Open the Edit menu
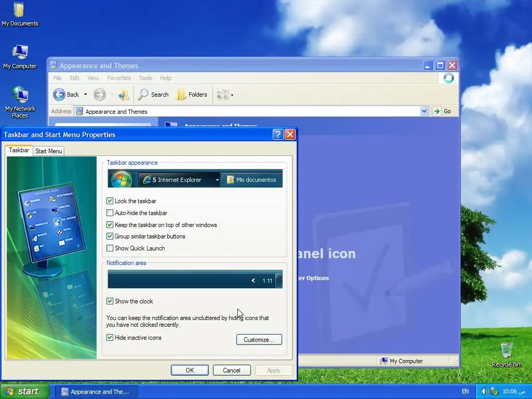This screenshot has height=399, width=532. click(74, 78)
